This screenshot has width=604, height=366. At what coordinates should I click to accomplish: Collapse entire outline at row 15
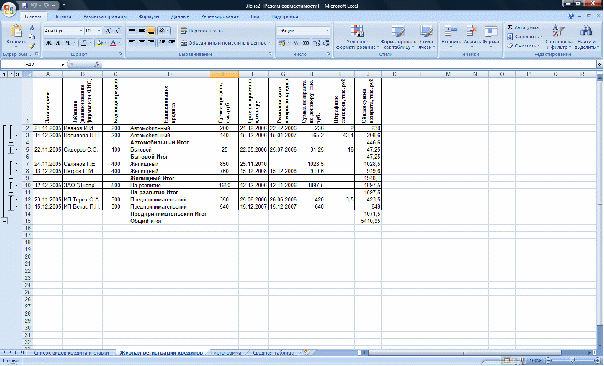[5, 221]
